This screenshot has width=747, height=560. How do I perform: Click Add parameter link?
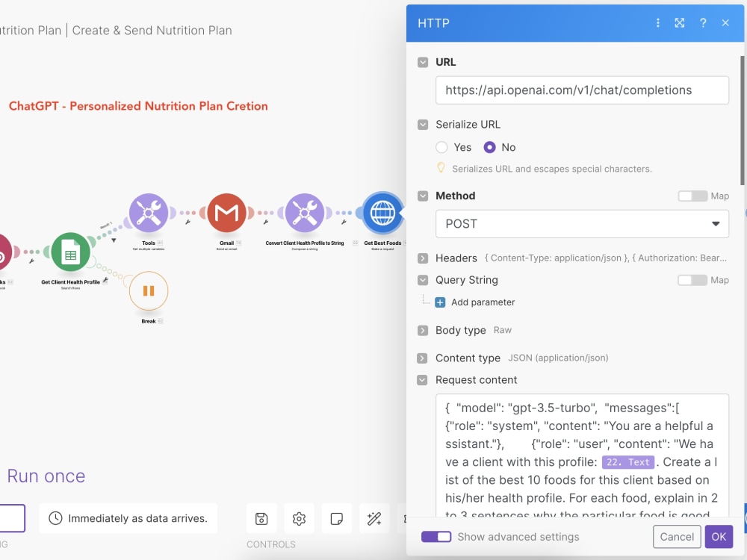(483, 302)
